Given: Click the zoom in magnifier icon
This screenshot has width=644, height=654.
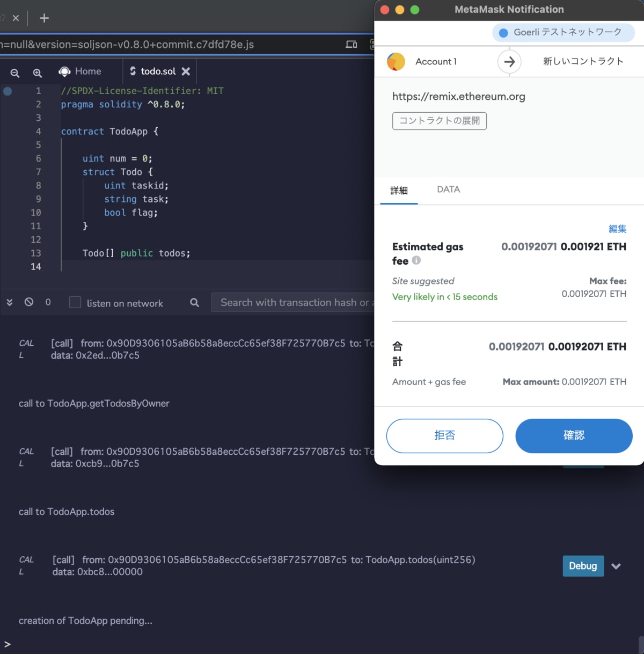Looking at the screenshot, I should pos(37,73).
